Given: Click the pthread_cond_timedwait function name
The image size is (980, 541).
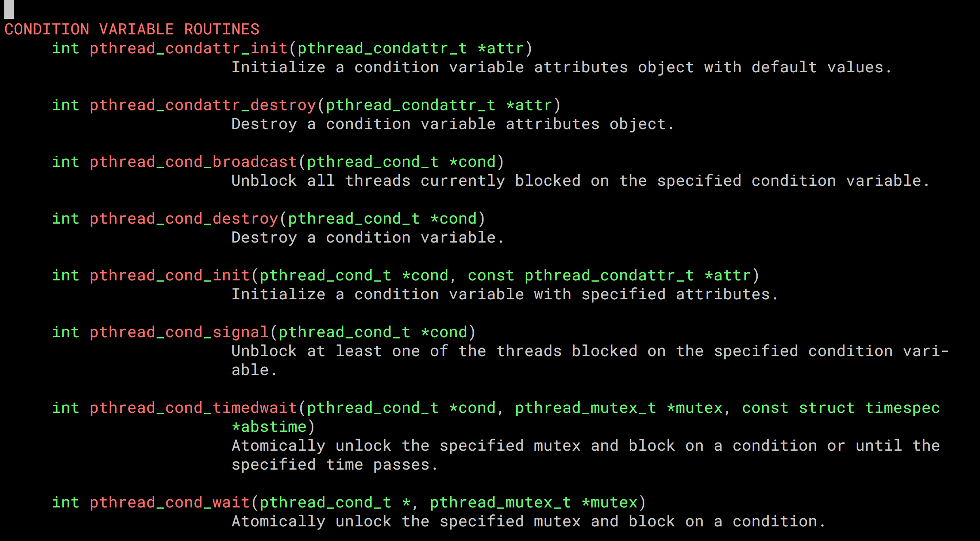Looking at the screenshot, I should pos(193,408).
